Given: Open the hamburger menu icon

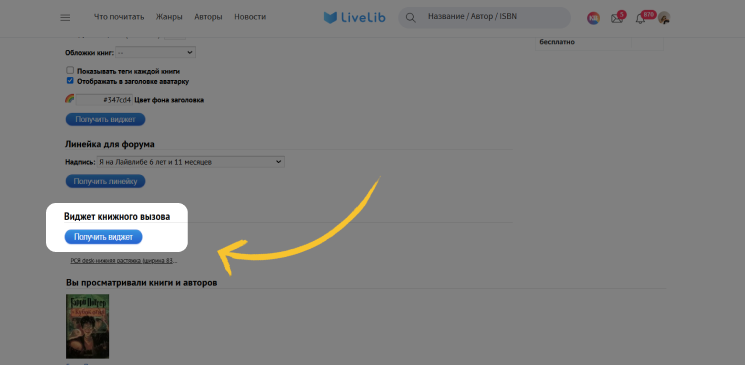Looking at the screenshot, I should tap(65, 18).
